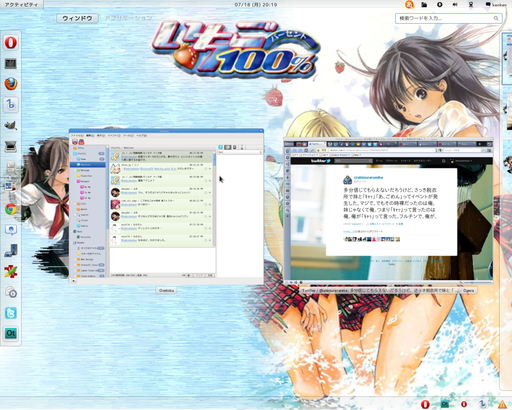Focus the search word input field
The width and height of the screenshot is (512, 410).
tap(449, 18)
